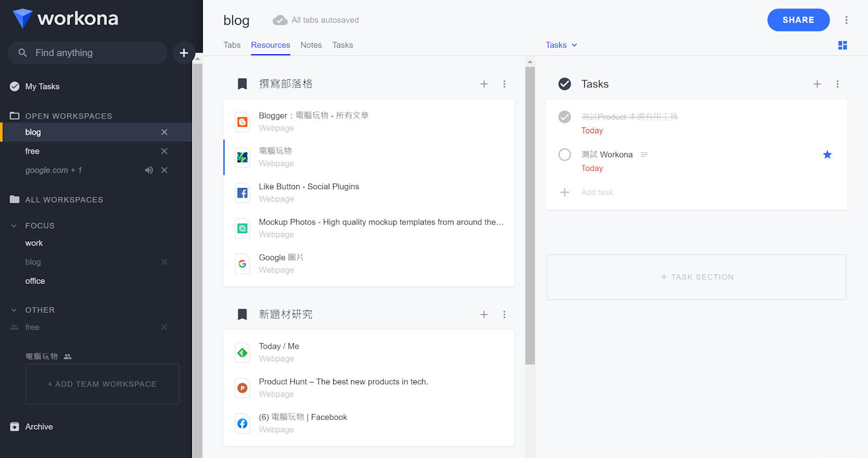The image size is (868, 458).
Task: Add resource to 新題材研究 section
Action: click(x=484, y=314)
